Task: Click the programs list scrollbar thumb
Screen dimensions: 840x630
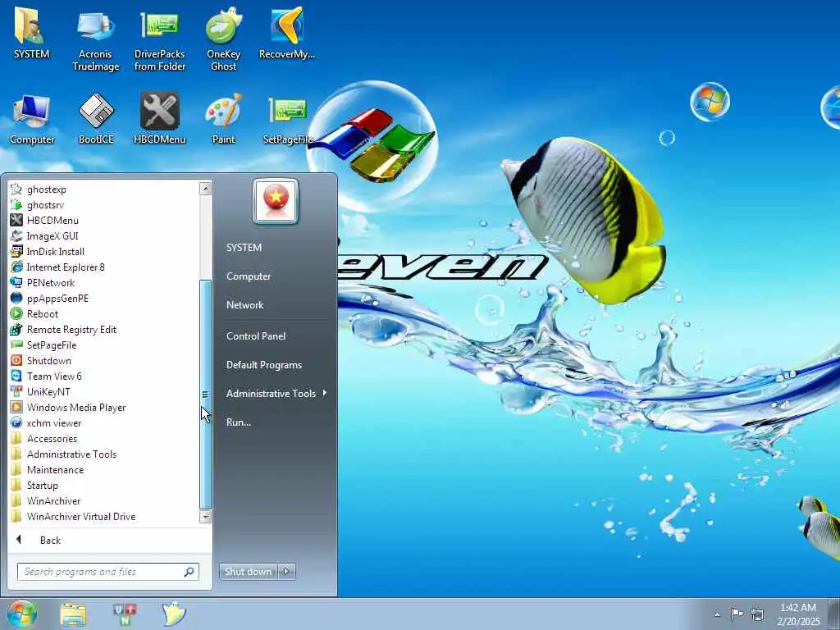Action: pos(206,395)
